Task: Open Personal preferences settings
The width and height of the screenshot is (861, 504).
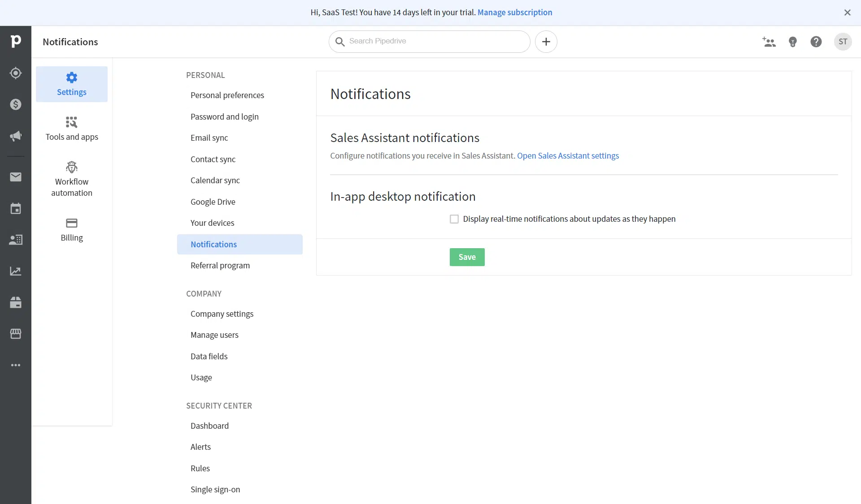Action: point(240,95)
